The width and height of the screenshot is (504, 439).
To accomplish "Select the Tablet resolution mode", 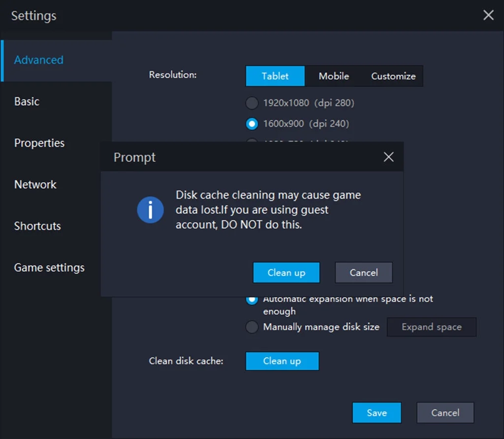I will [275, 76].
